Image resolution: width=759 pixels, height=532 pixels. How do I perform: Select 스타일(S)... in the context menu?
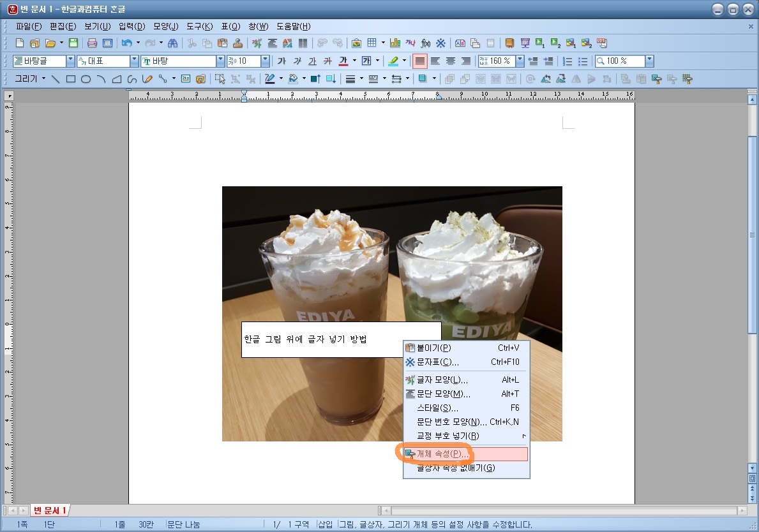[x=466, y=408]
